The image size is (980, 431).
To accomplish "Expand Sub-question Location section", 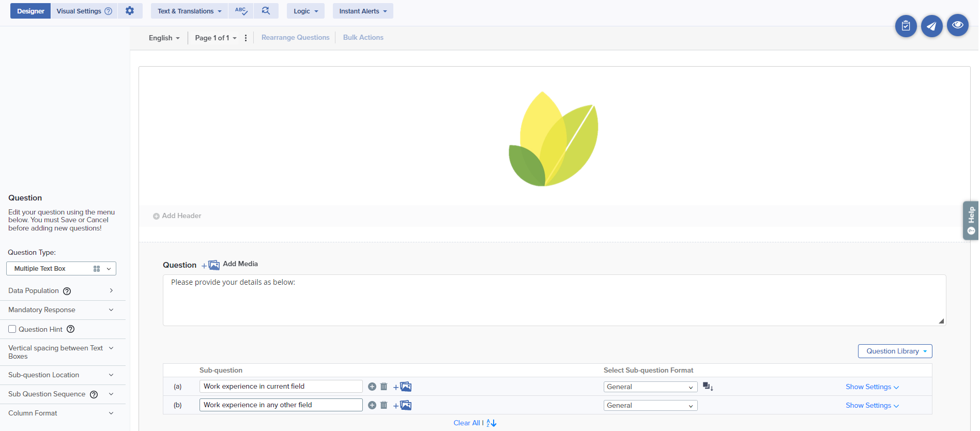I will coord(61,375).
